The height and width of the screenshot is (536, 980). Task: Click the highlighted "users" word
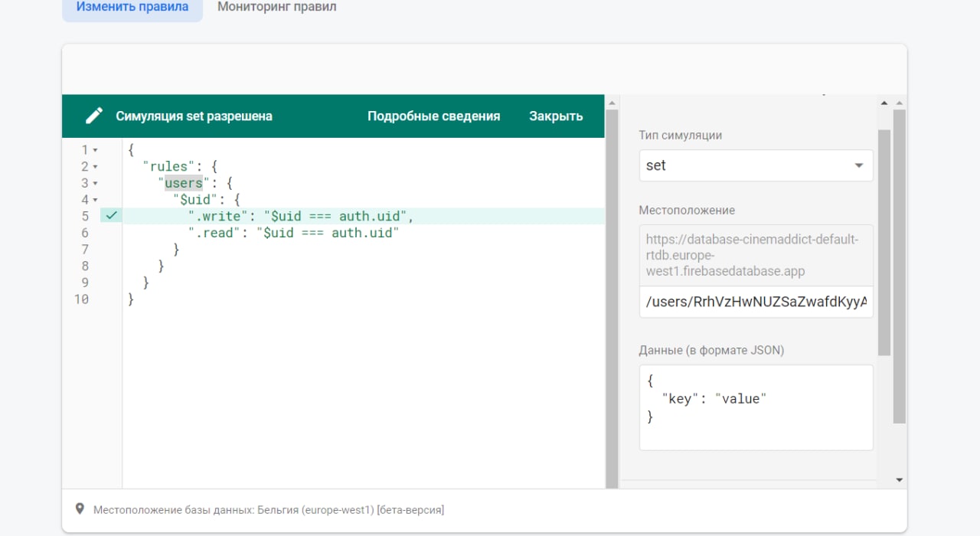pyautogui.click(x=184, y=183)
